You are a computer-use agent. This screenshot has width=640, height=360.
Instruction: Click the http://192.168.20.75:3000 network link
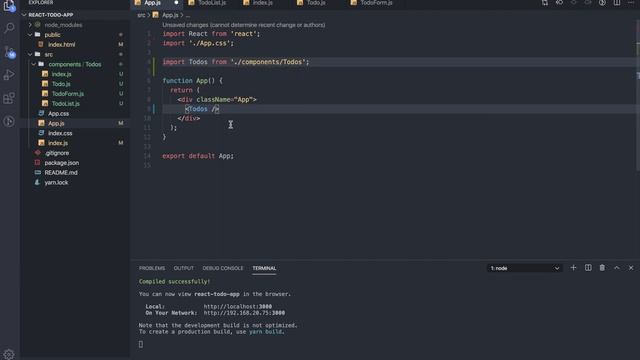244,313
